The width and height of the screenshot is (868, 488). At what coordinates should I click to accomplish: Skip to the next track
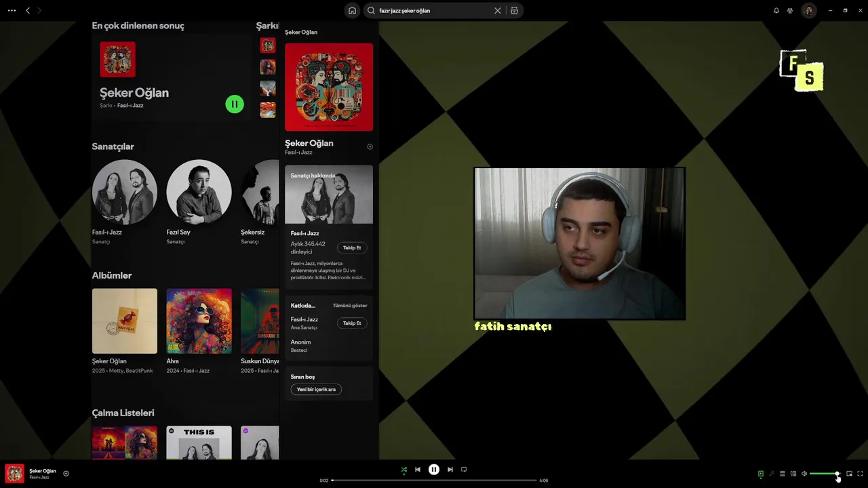click(x=450, y=470)
